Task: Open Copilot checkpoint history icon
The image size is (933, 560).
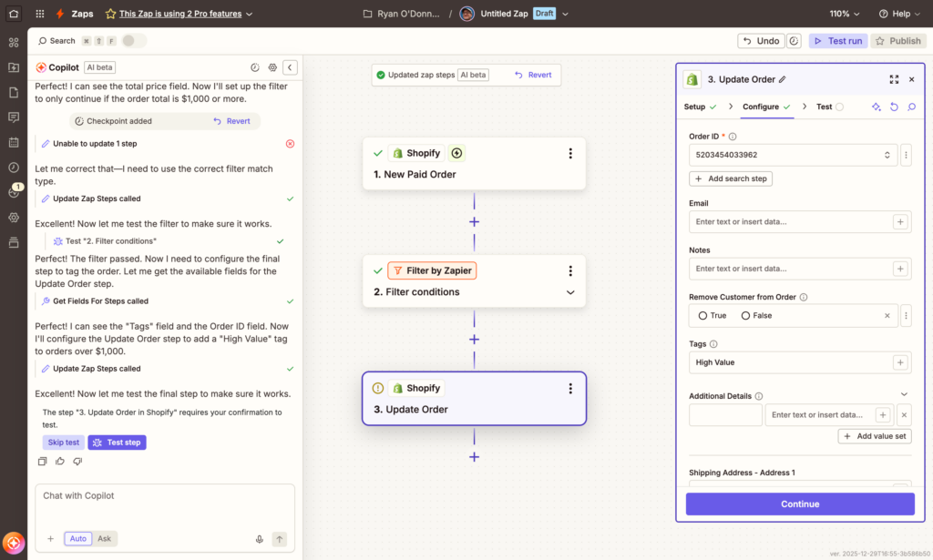Action: click(255, 67)
